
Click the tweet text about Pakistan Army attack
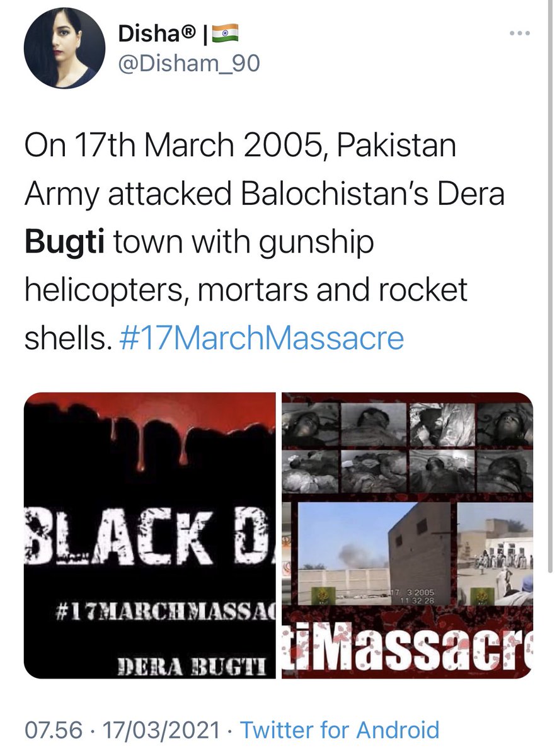(265, 243)
